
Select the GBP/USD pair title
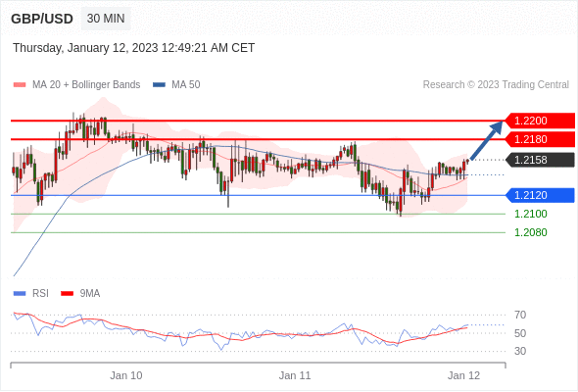point(42,19)
